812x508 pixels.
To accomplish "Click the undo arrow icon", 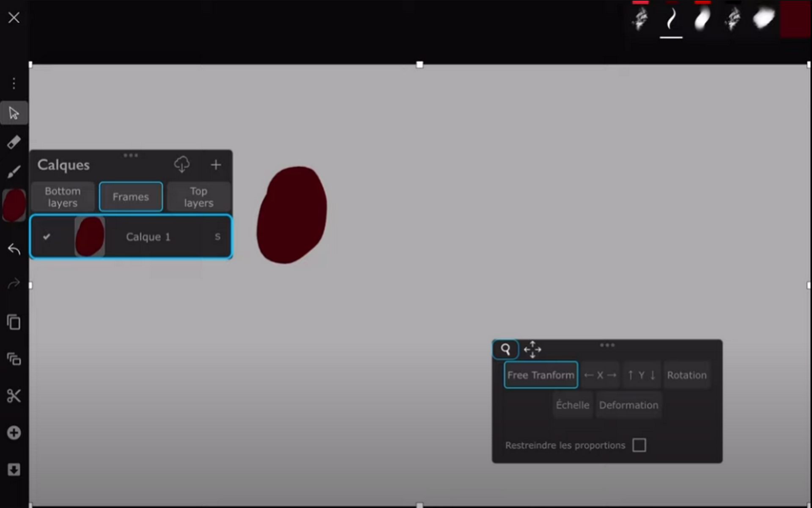I will (x=14, y=249).
